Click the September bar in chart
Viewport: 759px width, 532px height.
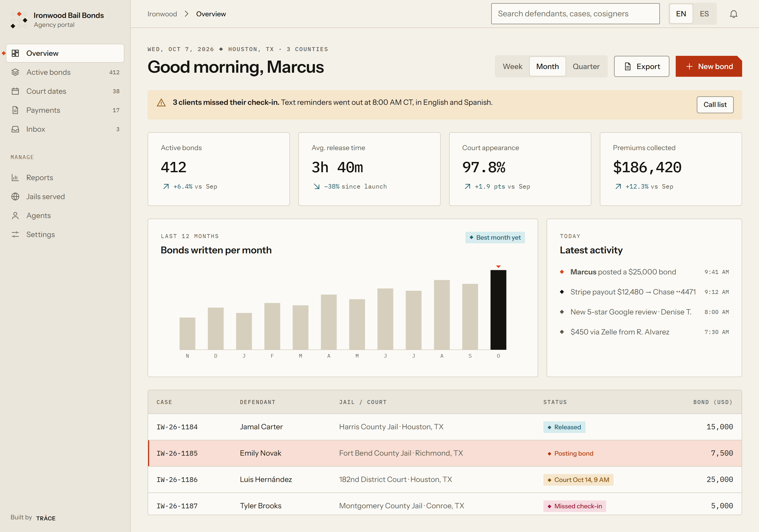(x=470, y=317)
